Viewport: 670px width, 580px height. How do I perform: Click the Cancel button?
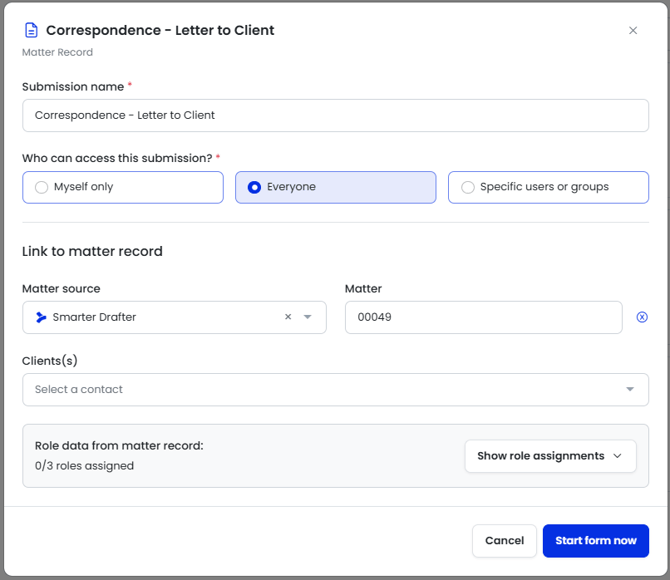[504, 541]
